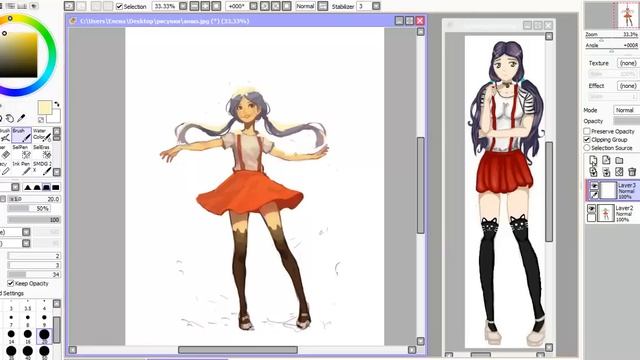Open the zoom percentage dropdown arrow
Image resolution: width=640 pixels, height=360 pixels.
[x=183, y=6]
